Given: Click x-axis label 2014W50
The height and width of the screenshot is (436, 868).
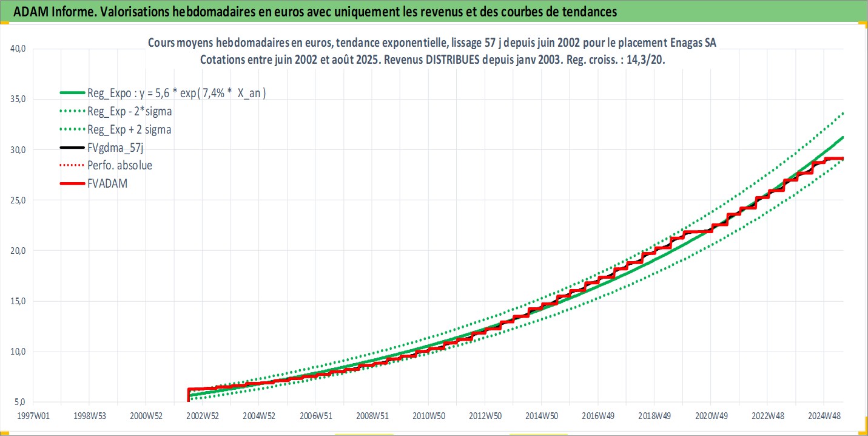Looking at the screenshot, I should click(x=541, y=415).
